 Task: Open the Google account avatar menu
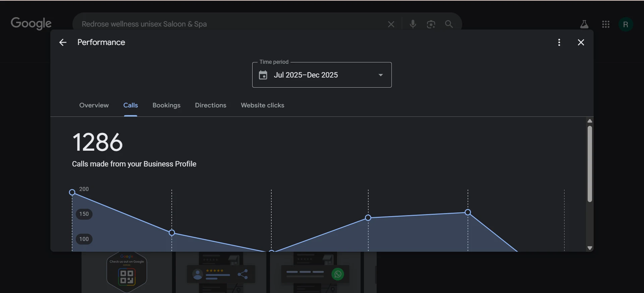[x=625, y=25]
